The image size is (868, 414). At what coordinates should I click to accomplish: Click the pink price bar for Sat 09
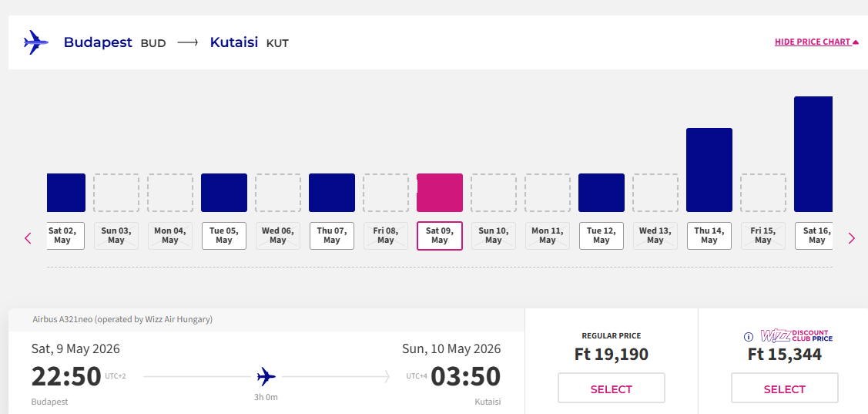[x=440, y=193]
